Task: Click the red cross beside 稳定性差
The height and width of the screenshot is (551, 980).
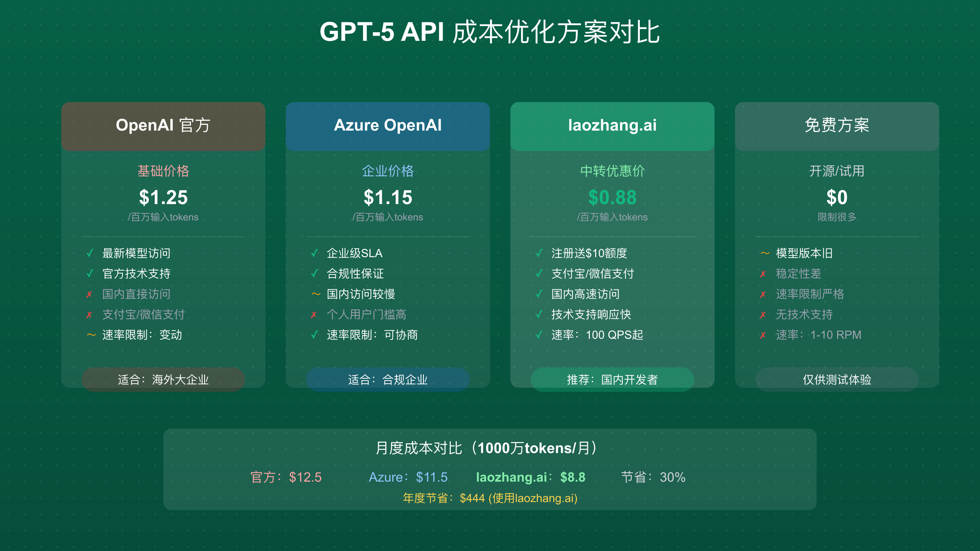Action: 763,274
